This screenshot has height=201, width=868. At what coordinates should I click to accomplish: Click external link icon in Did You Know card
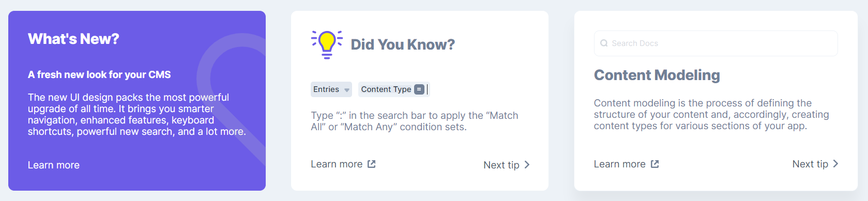pyautogui.click(x=371, y=164)
